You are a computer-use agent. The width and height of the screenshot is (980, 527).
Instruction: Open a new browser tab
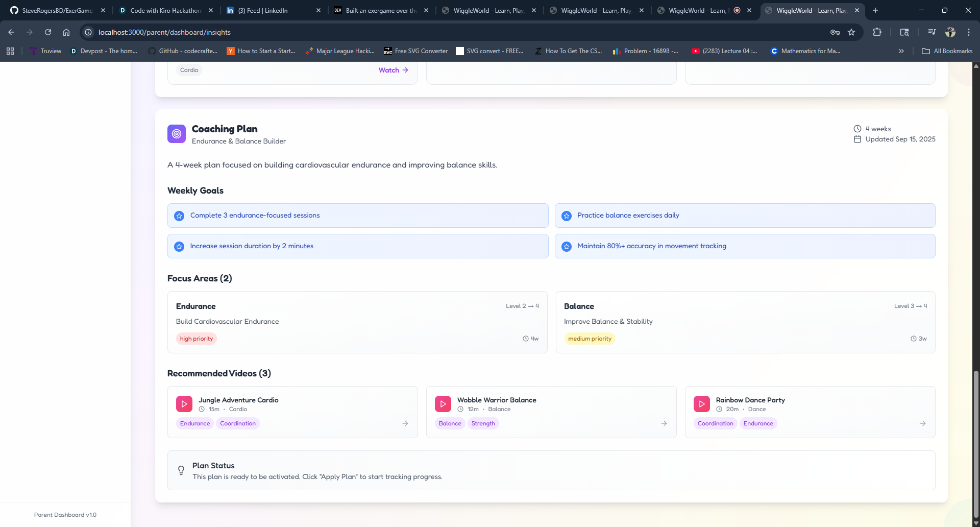point(875,10)
